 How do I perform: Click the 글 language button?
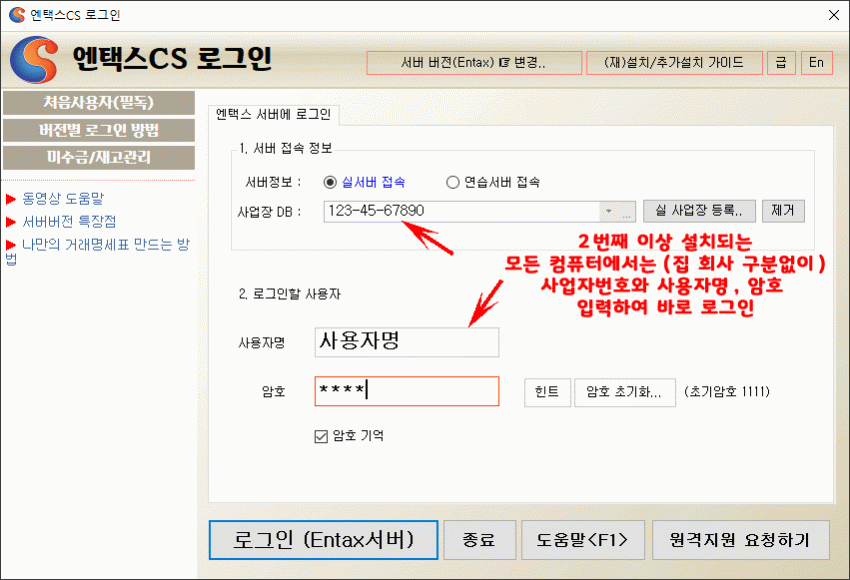click(x=781, y=63)
